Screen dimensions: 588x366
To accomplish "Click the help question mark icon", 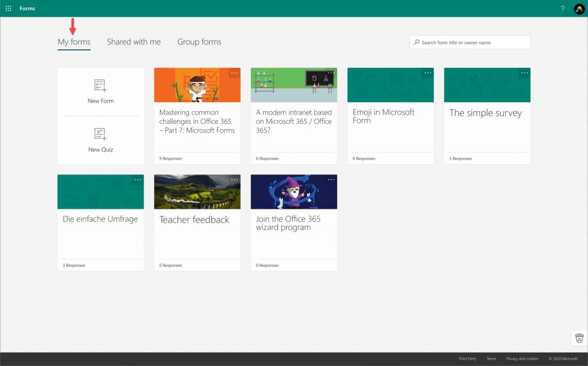I will (x=563, y=9).
